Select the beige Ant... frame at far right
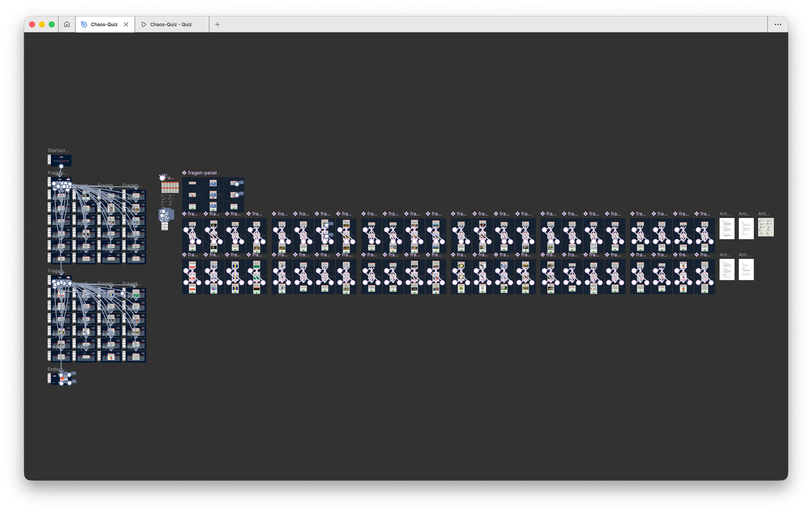Screen dimensions: 812x512 click(765, 227)
